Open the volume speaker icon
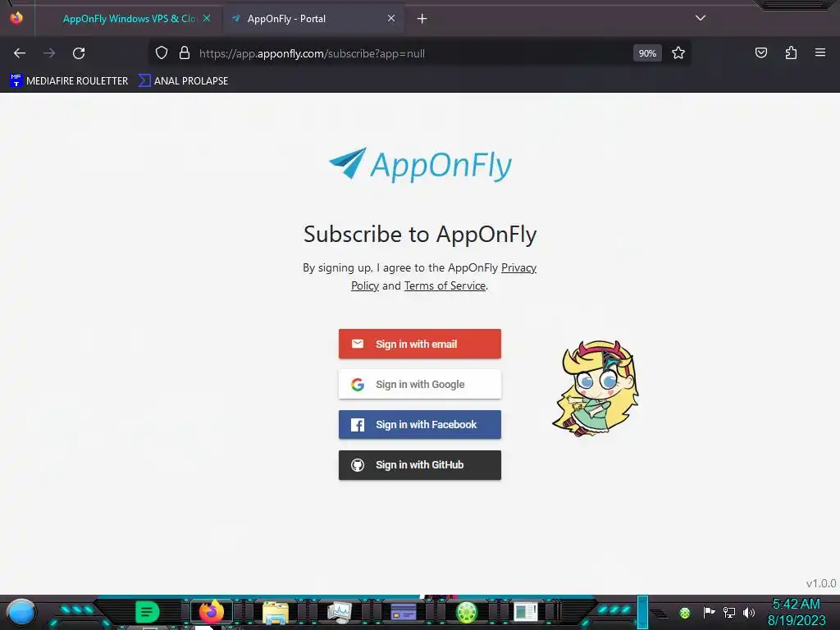 click(x=749, y=612)
